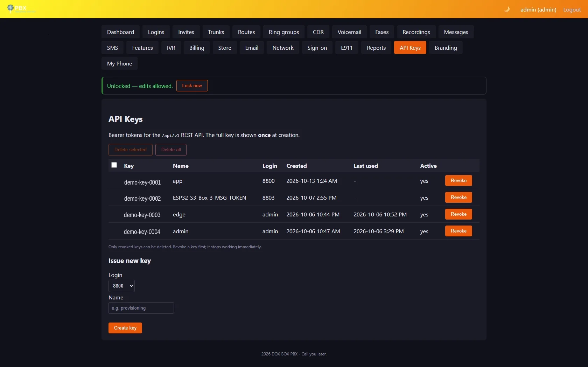Click the Lock now button

point(192,86)
